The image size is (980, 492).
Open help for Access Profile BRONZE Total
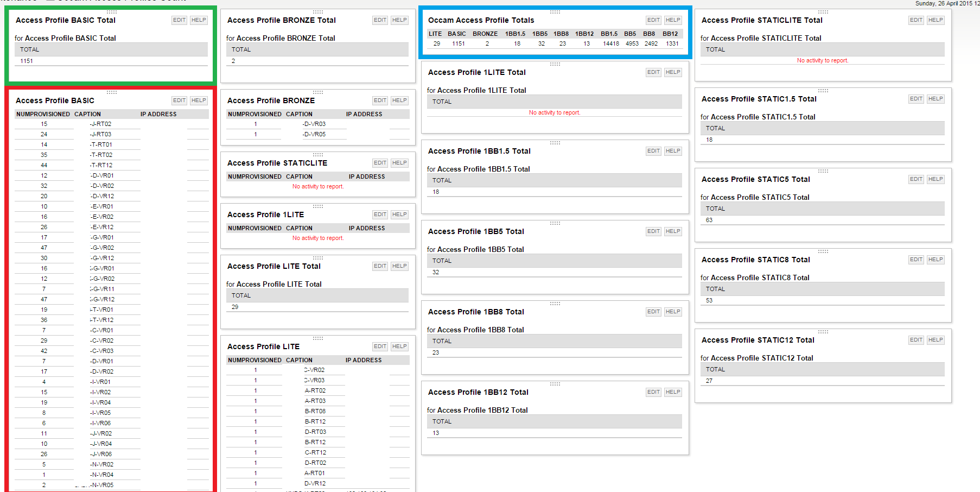tap(399, 20)
